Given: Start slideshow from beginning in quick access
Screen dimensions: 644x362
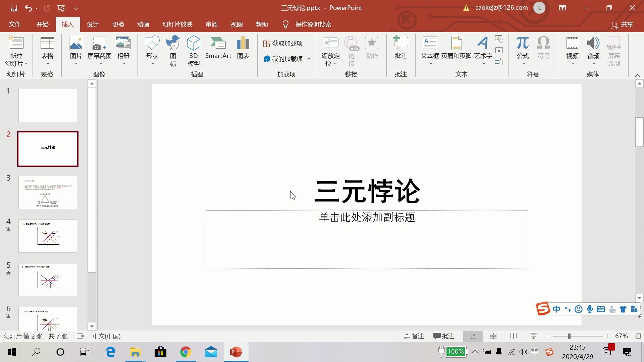Looking at the screenshot, I should coord(61,8).
